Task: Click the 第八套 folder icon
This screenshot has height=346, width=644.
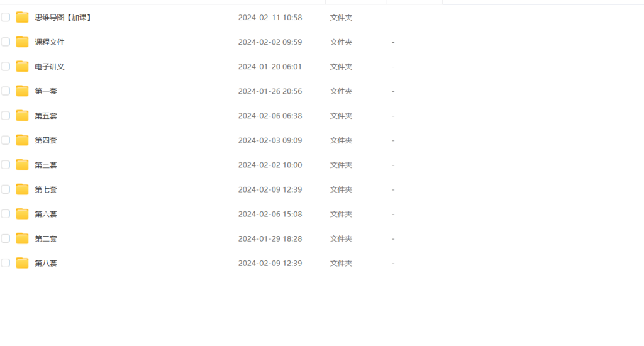Action: pos(22,263)
